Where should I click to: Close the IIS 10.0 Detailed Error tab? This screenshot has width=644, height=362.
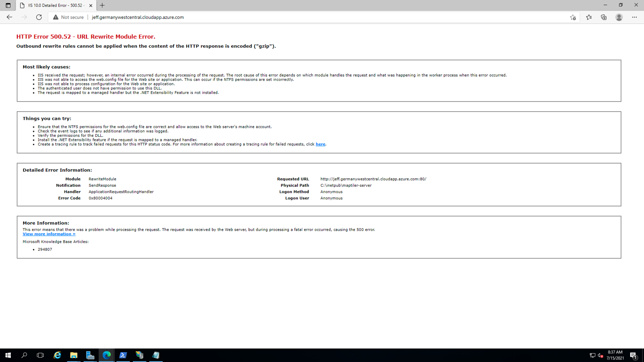coord(91,5)
